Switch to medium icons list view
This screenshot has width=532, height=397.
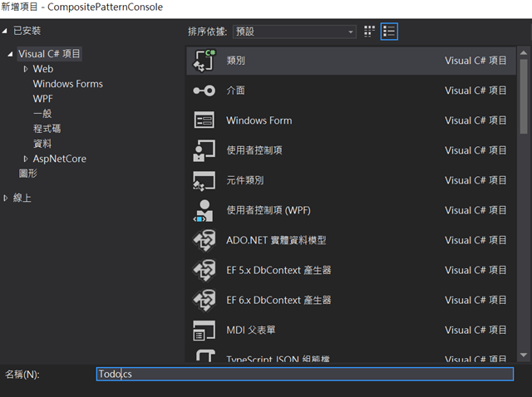[389, 32]
